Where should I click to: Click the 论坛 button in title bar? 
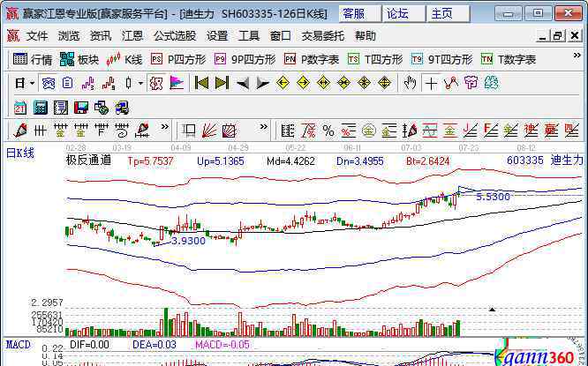[403, 14]
